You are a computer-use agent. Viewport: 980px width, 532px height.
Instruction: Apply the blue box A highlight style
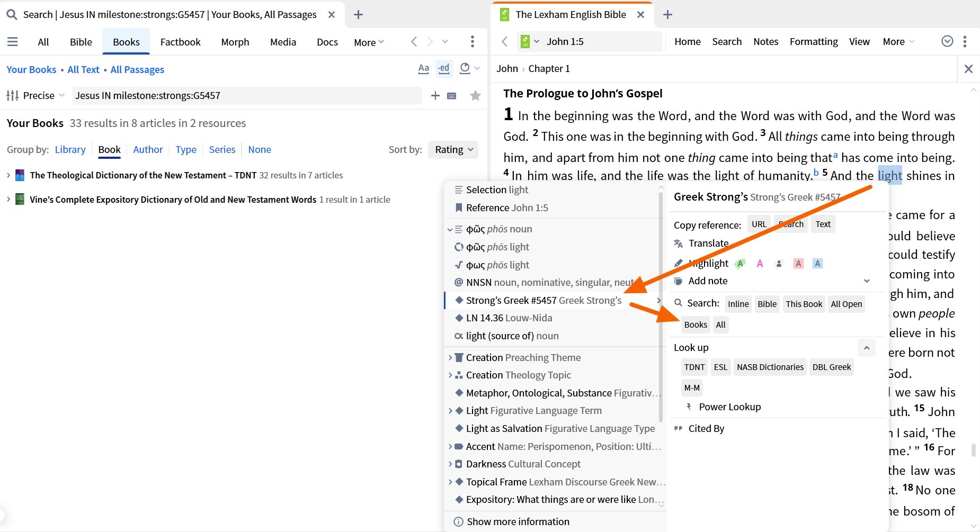pyautogui.click(x=817, y=263)
